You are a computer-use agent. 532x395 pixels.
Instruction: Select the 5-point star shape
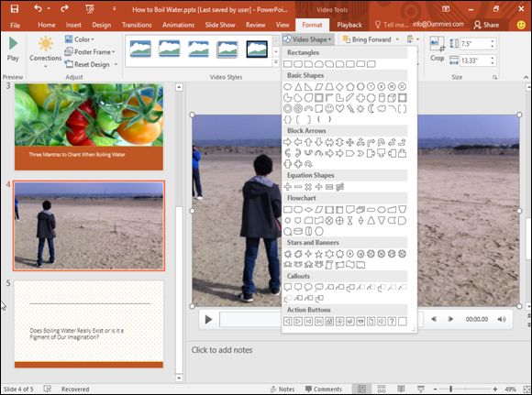318,254
